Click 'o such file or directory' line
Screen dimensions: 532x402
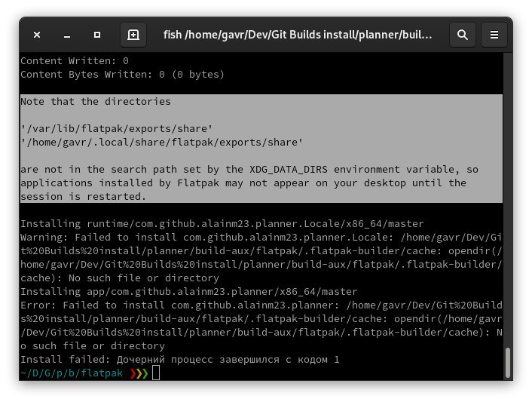pos(92,346)
